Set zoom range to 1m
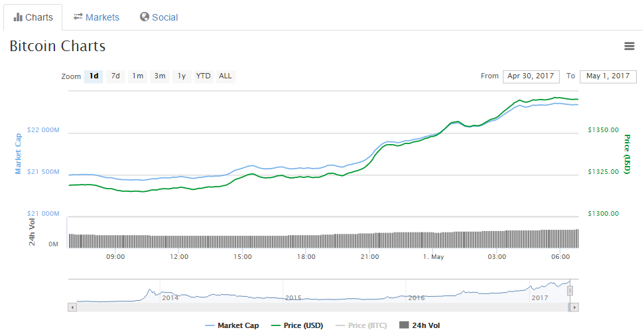 click(137, 76)
